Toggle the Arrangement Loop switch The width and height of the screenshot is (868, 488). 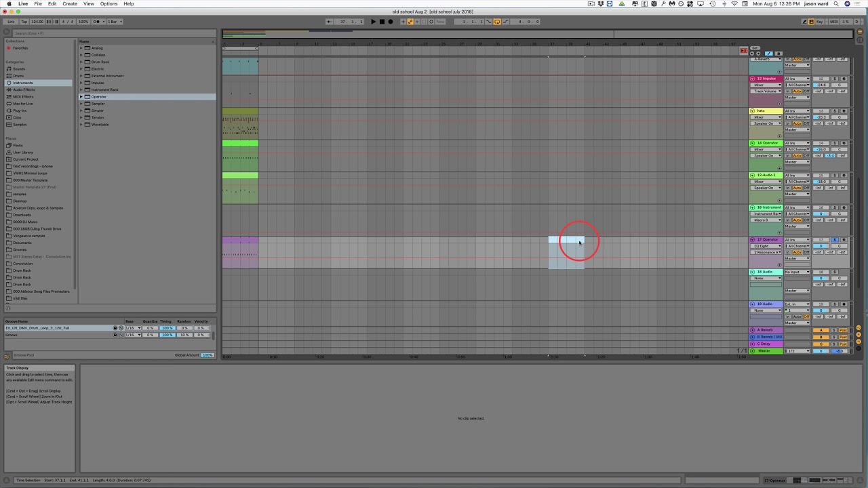[497, 22]
